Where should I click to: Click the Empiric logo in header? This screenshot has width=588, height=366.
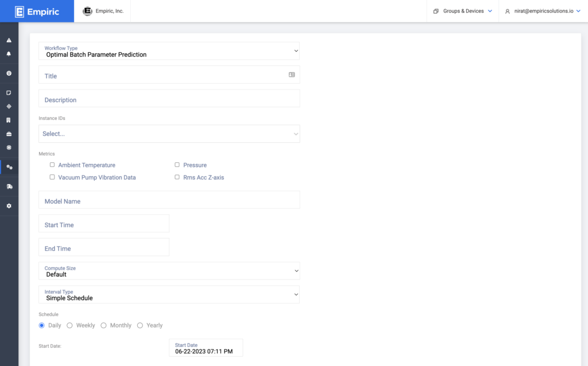click(37, 11)
